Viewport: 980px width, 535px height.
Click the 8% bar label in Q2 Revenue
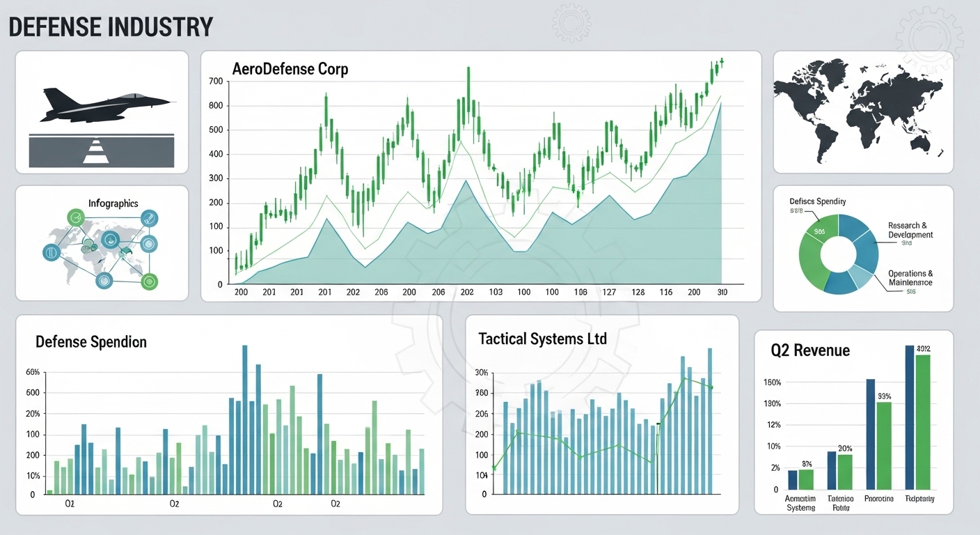(807, 464)
